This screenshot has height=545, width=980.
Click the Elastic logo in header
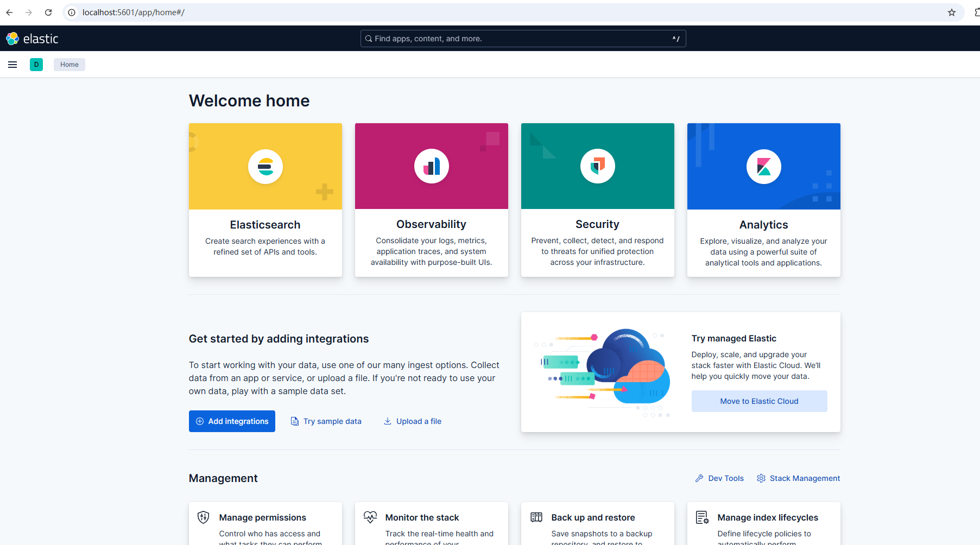tap(32, 39)
